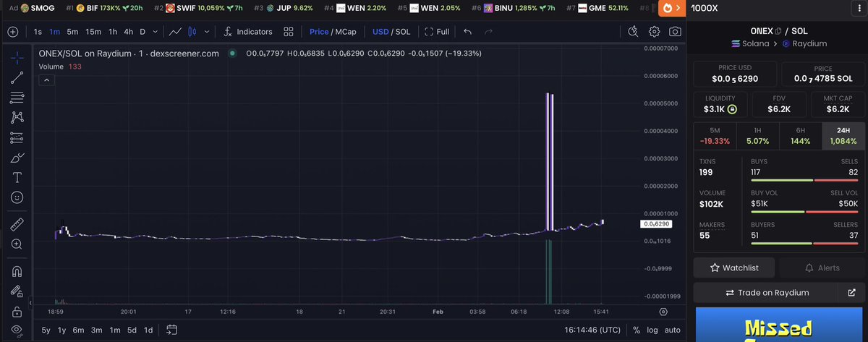
Task: Select the text annotation tool
Action: [x=17, y=177]
